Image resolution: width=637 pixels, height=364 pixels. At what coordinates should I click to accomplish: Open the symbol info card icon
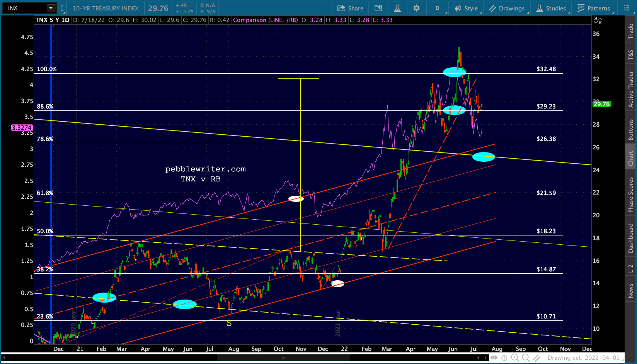click(378, 8)
